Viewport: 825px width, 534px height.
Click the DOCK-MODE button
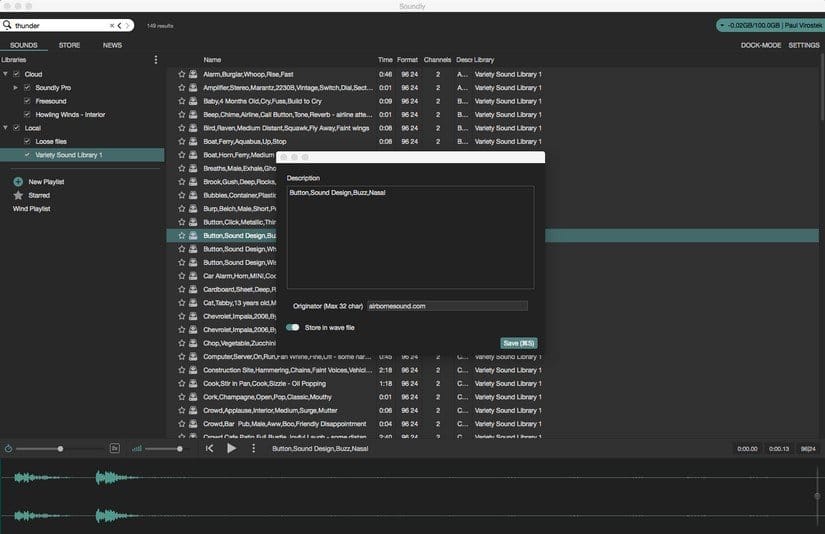point(760,45)
